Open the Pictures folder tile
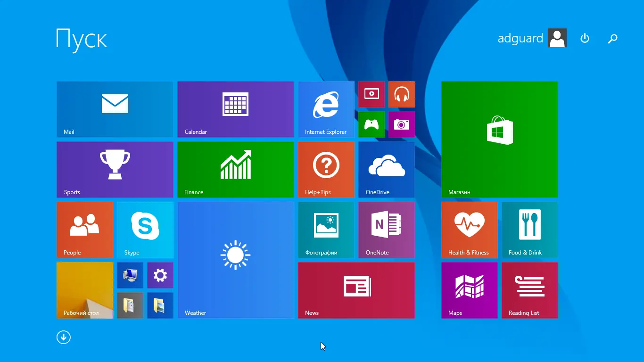Screen dimensions: 644x362 tap(160, 305)
